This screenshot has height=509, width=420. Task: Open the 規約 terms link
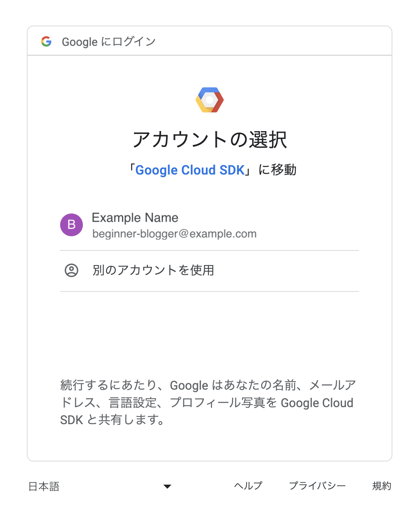[x=381, y=486]
